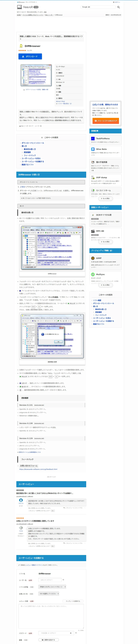Click the freesoft 100 site logo

click(x=28, y=7)
